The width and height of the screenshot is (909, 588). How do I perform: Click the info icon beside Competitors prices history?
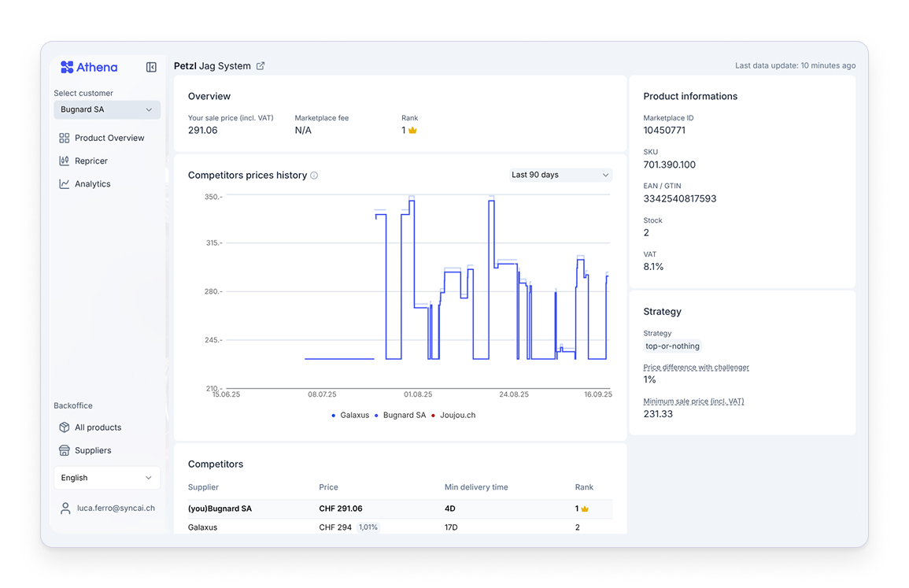314,175
